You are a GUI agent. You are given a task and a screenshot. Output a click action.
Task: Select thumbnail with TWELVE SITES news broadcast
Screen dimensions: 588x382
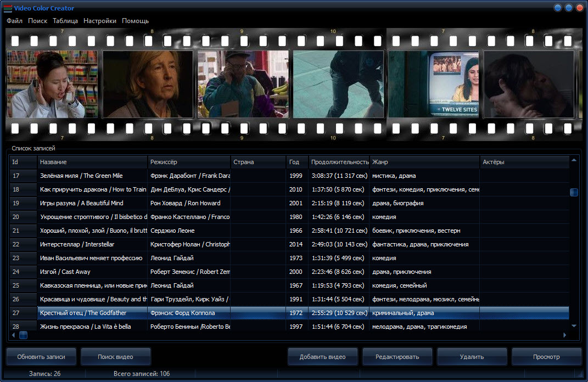click(434, 85)
